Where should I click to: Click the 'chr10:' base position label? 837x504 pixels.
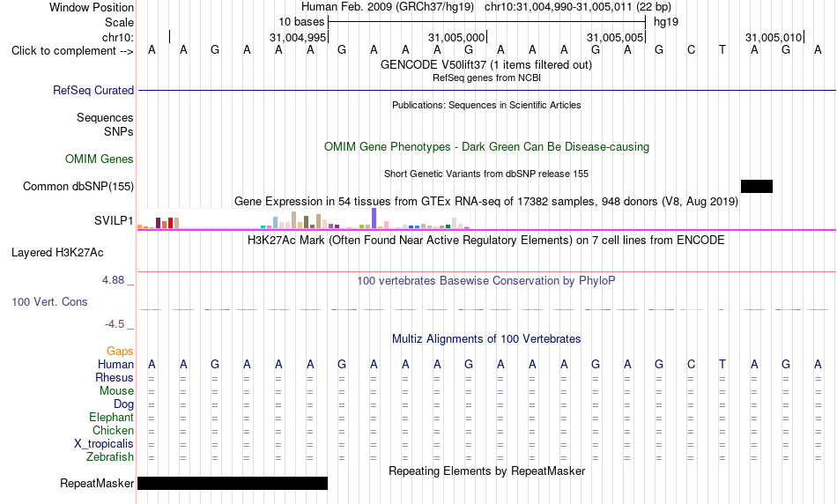coord(118,37)
